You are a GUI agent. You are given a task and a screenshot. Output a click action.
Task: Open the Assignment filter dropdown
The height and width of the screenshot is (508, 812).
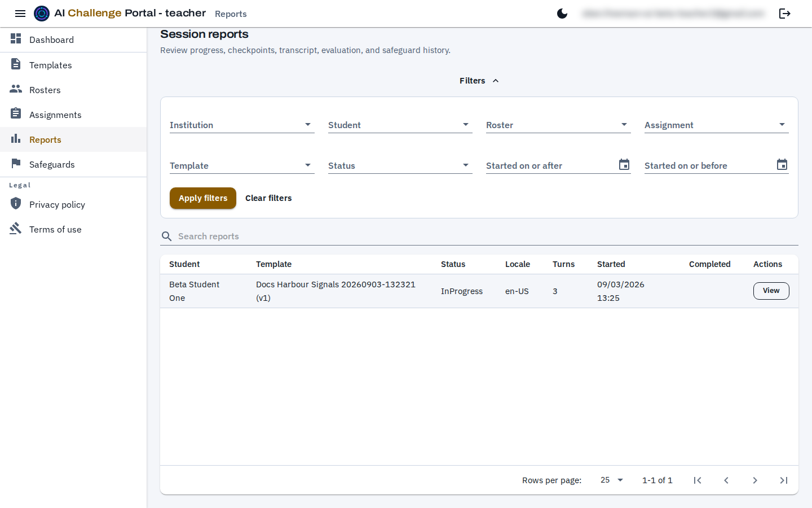[717, 125]
